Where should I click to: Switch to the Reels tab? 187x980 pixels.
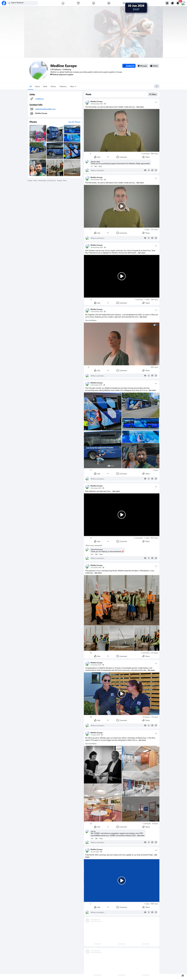click(x=45, y=86)
